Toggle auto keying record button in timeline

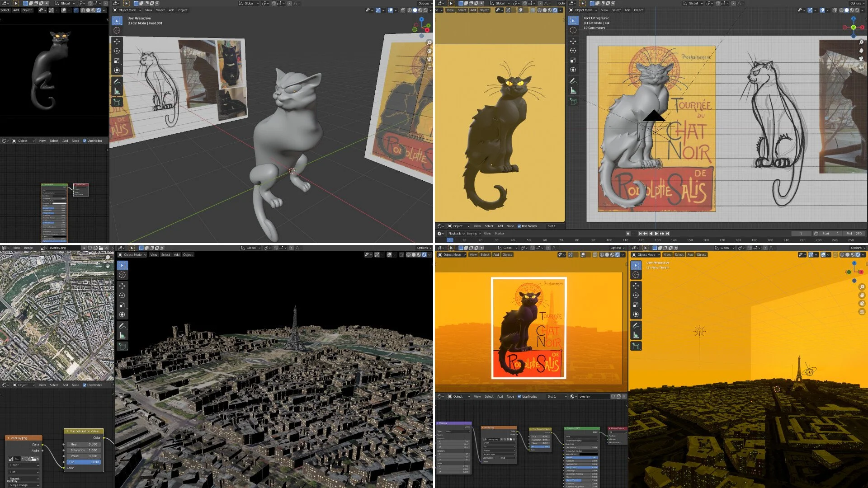coord(628,234)
